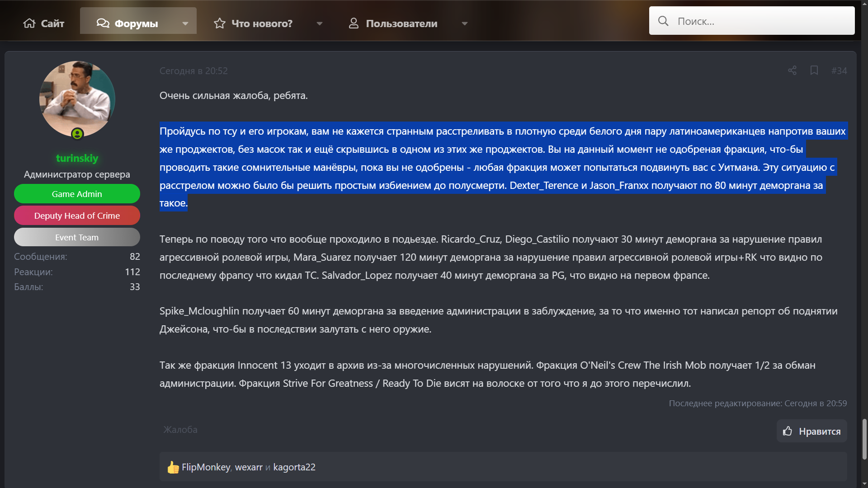Expand the Пользователи dropdown arrow
868x488 pixels.
click(x=465, y=23)
